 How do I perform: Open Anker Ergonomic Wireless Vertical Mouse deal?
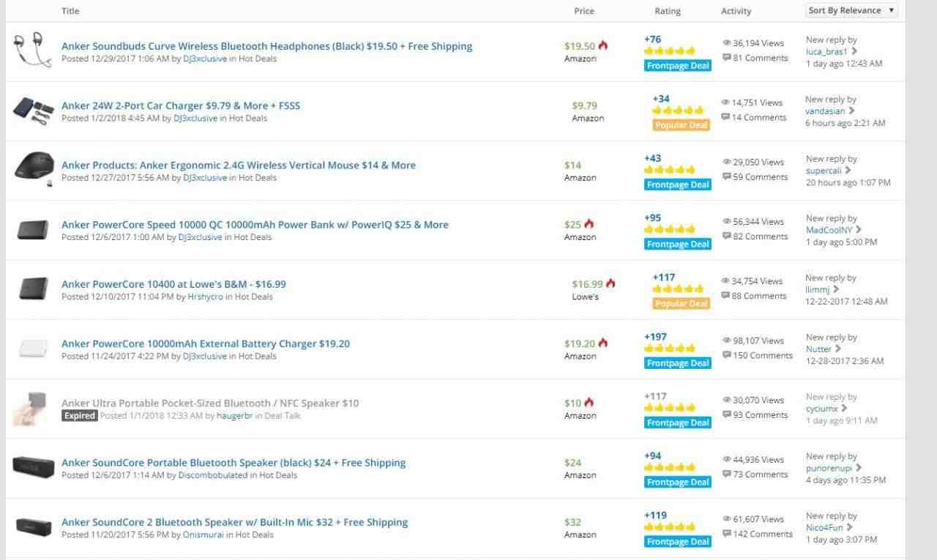point(239,165)
